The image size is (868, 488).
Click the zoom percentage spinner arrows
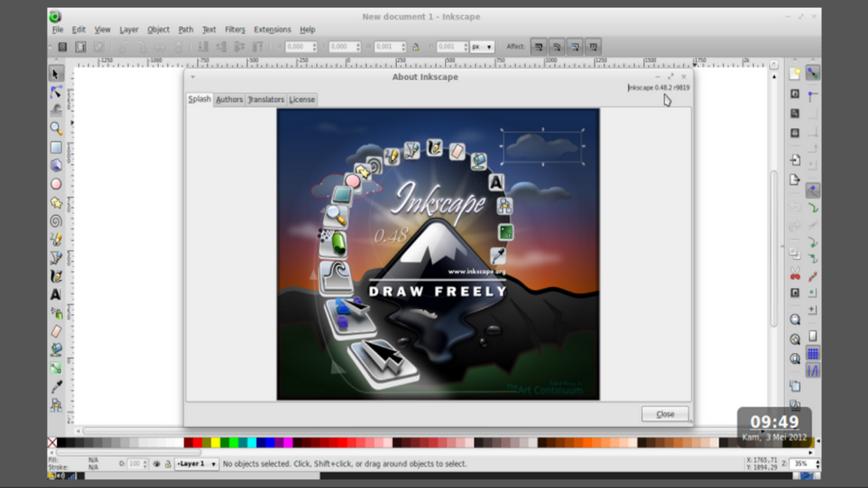click(x=816, y=464)
